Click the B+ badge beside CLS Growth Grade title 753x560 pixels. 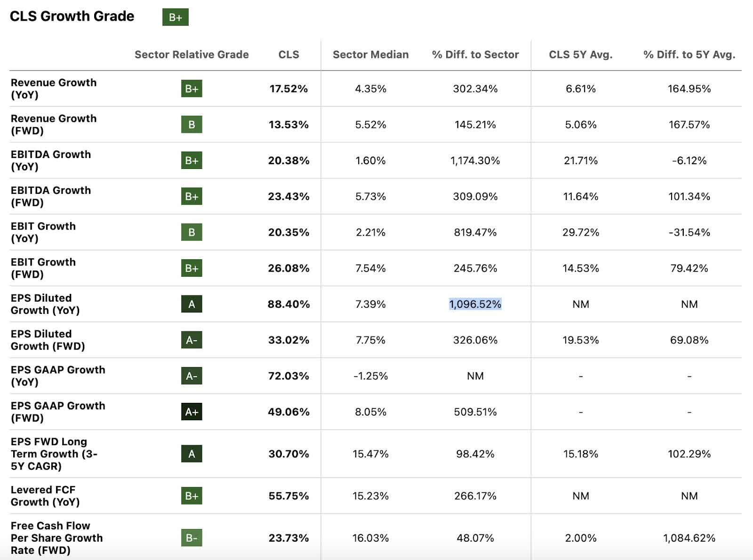tap(175, 17)
